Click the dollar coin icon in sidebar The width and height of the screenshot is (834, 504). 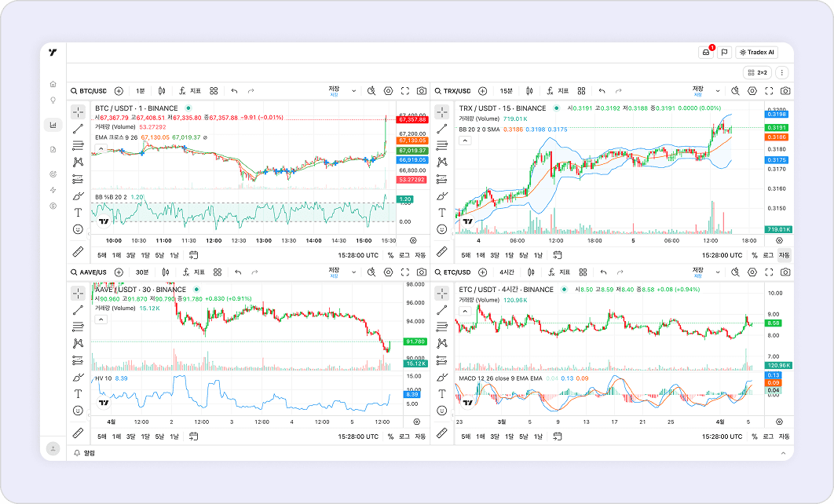point(53,206)
